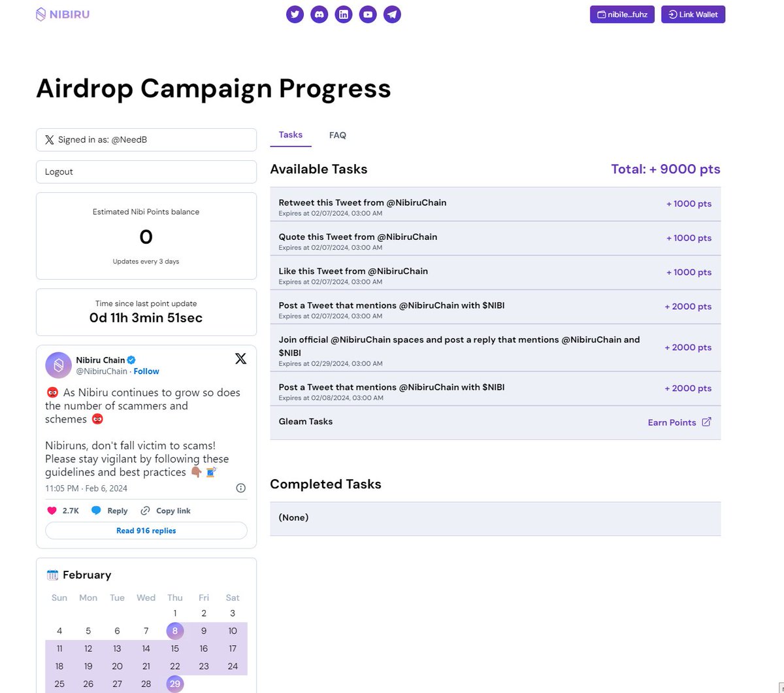
Task: Click the February calendar icon
Action: 52,575
